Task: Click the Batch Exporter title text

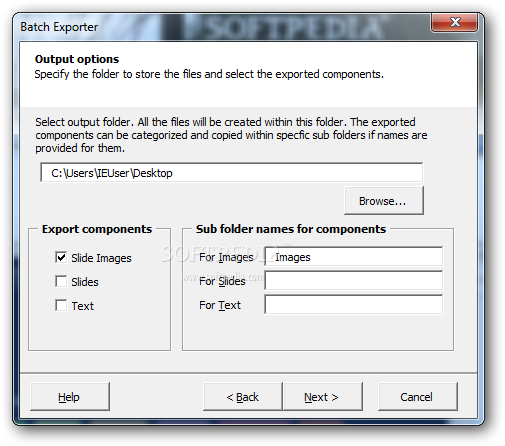Action: (x=59, y=27)
